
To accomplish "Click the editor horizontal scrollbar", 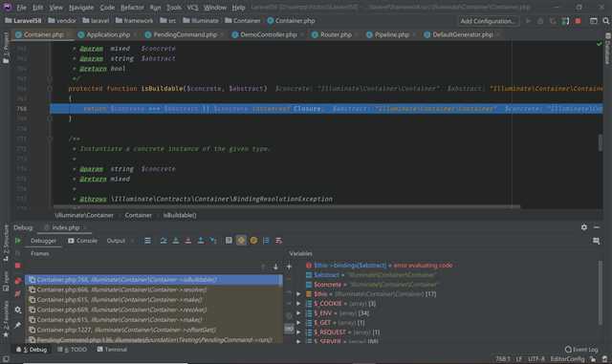I will point(287,206).
